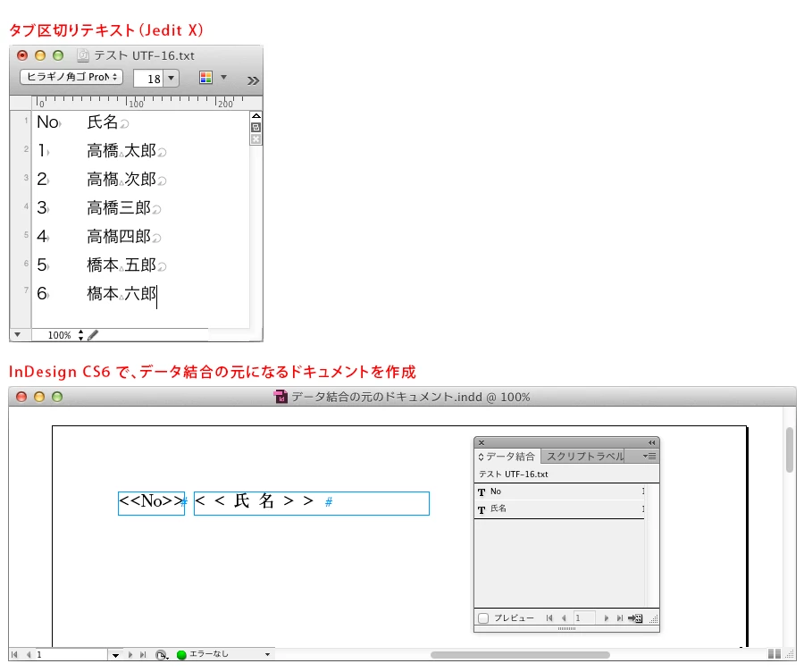Viewport: 804px width, 672px height.
Task: Click line number 4 in Jedit's gutter
Action: (26, 206)
